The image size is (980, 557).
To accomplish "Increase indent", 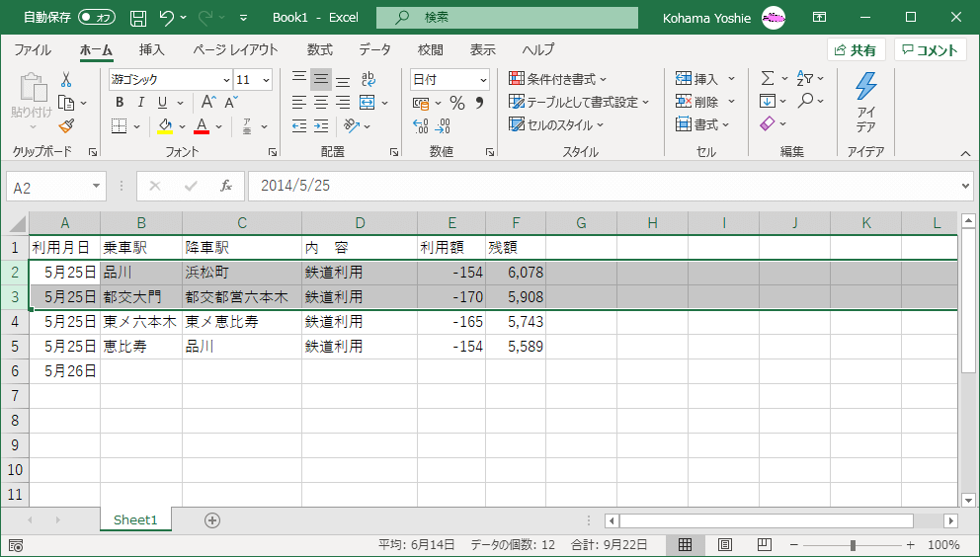I will [x=321, y=126].
